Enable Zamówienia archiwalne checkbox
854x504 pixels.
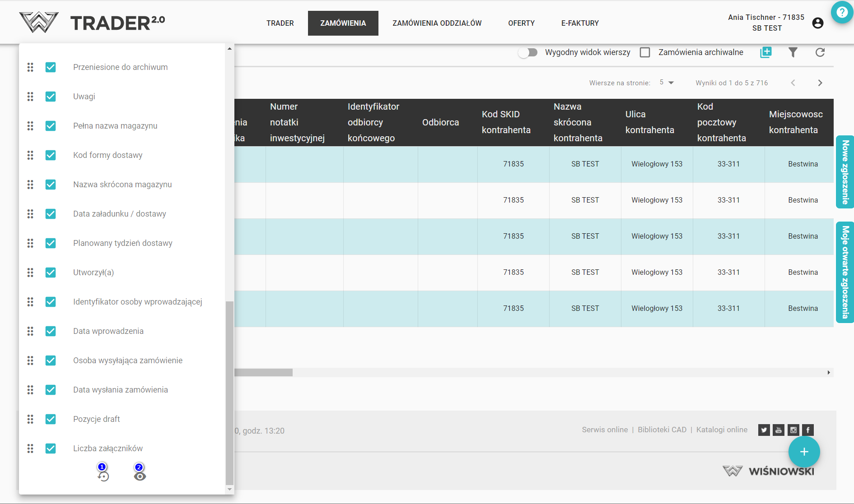(x=645, y=52)
